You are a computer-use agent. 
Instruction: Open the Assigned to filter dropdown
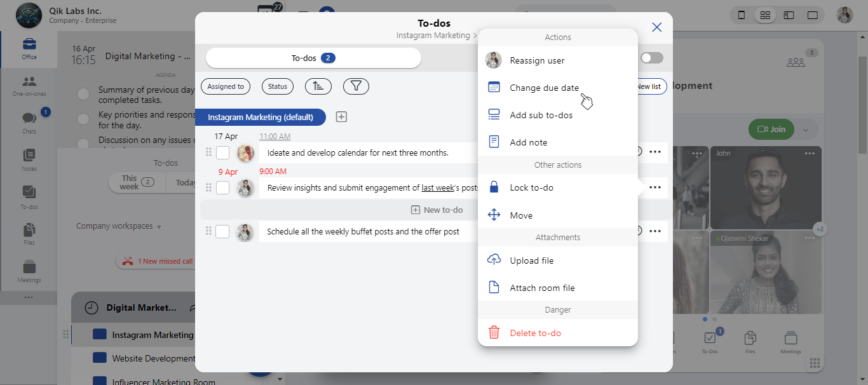coord(226,86)
